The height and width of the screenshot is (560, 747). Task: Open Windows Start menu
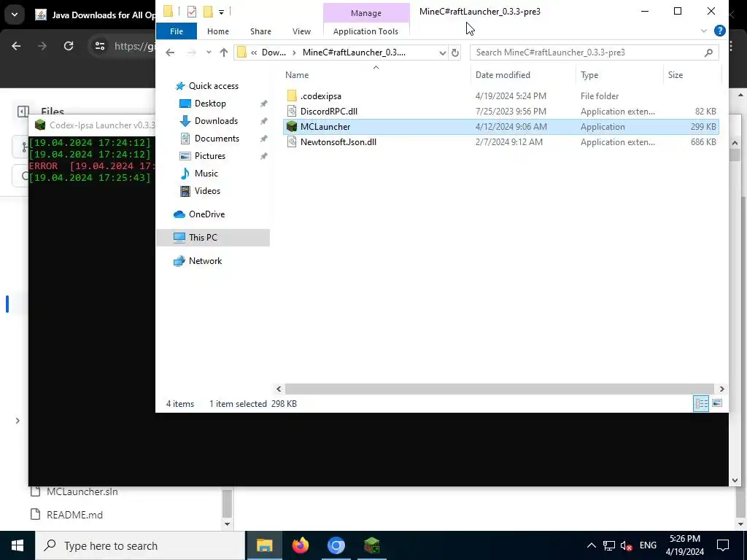[x=18, y=545]
